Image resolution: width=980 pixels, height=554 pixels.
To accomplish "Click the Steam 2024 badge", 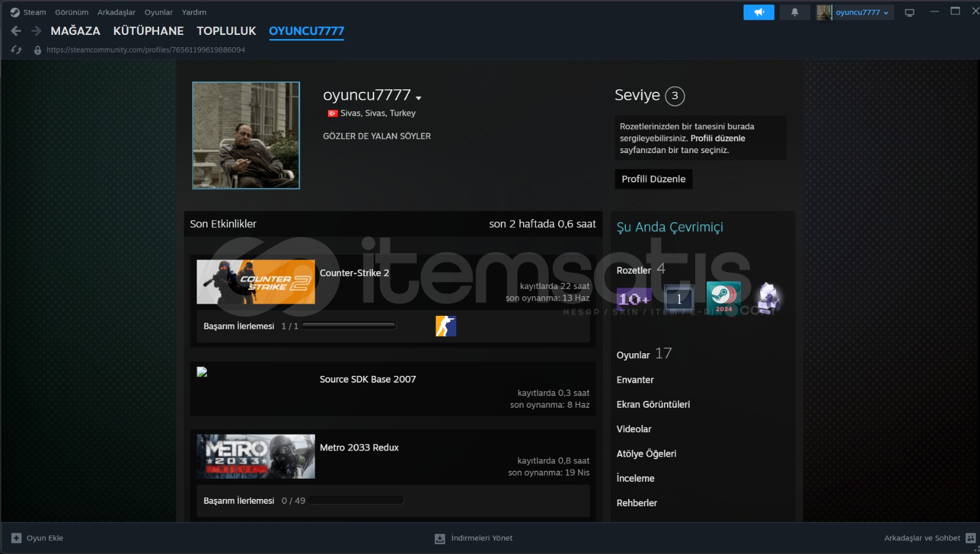I will coord(723,298).
